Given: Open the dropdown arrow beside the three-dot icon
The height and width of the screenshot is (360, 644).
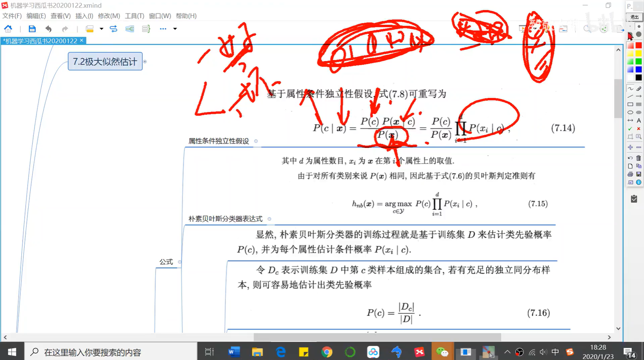Looking at the screenshot, I should (x=175, y=29).
